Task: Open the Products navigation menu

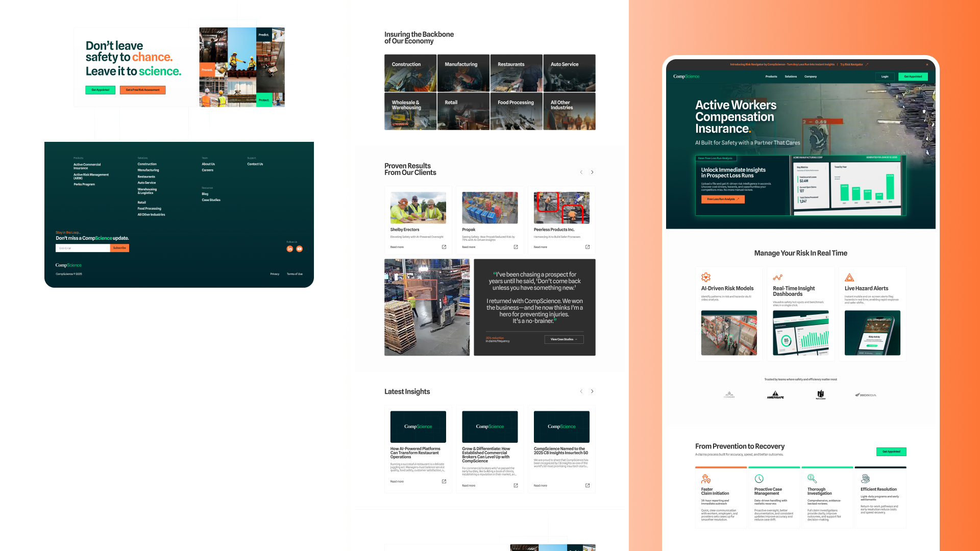Action: pos(771,77)
